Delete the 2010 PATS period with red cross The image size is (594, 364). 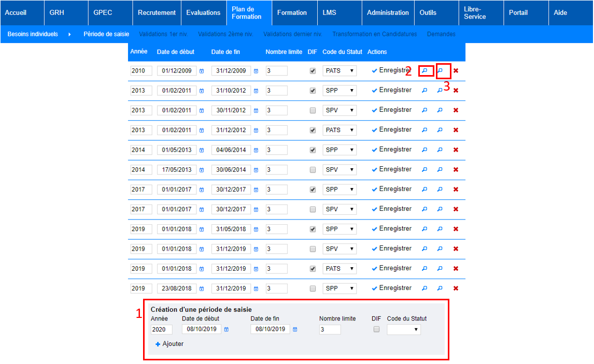(456, 71)
